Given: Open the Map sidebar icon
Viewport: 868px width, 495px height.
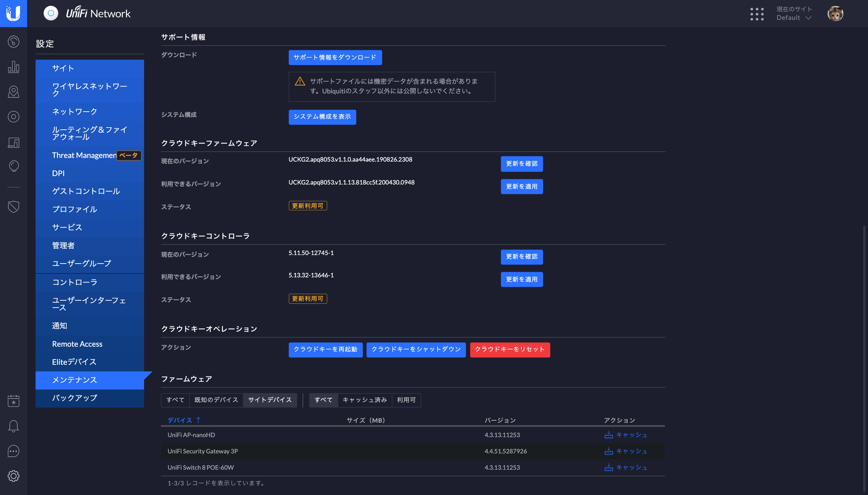Looking at the screenshot, I should pyautogui.click(x=14, y=92).
